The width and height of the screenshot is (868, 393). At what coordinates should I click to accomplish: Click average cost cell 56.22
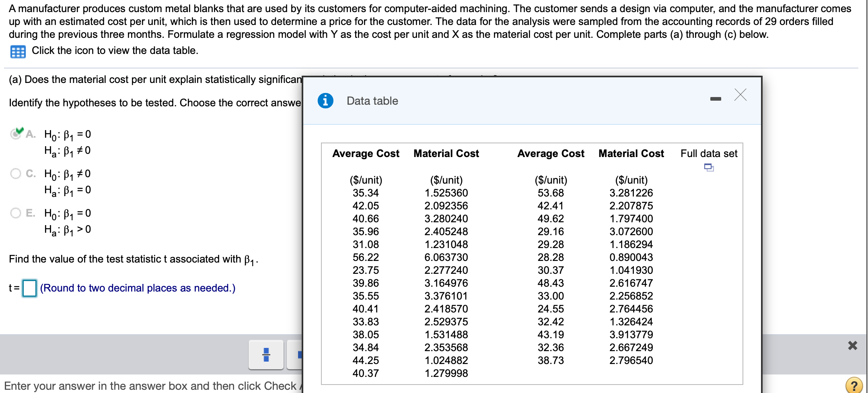[x=366, y=257]
